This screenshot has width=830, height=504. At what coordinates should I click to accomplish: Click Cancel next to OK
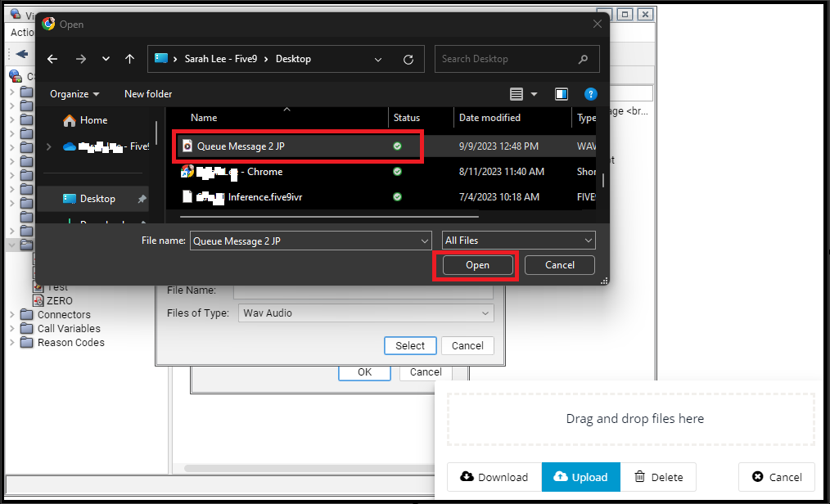click(x=426, y=372)
